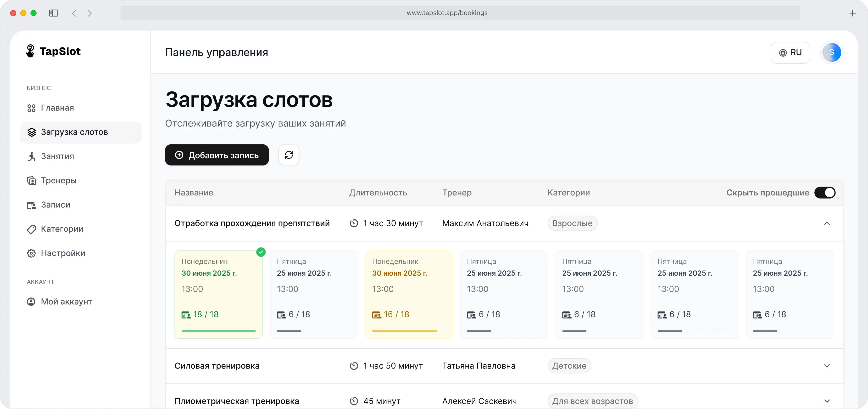This screenshot has height=409, width=868.
Task: Open the user avatar S
Action: [x=831, y=53]
